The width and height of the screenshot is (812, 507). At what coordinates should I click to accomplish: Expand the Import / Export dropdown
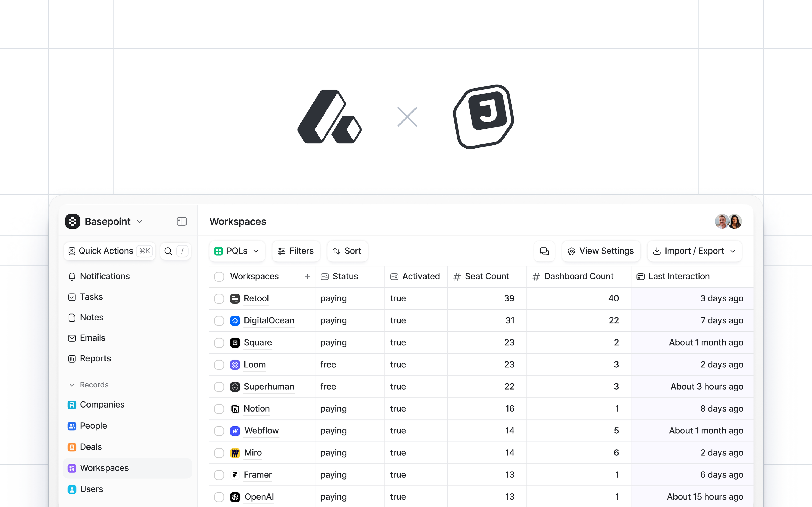[x=694, y=251]
